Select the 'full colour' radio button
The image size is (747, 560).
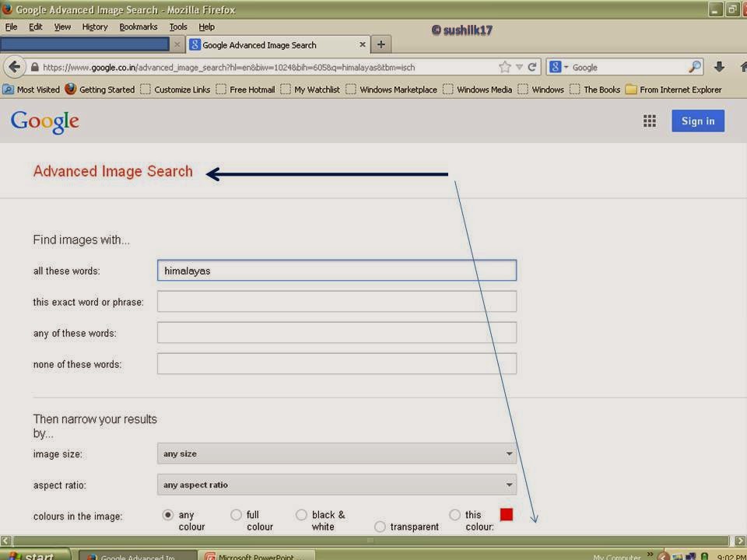(236, 515)
